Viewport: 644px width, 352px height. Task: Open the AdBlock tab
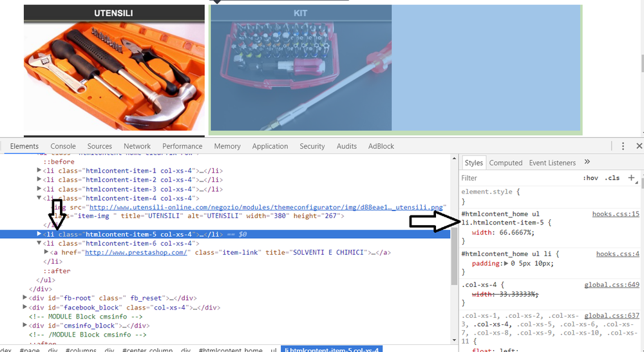(381, 146)
